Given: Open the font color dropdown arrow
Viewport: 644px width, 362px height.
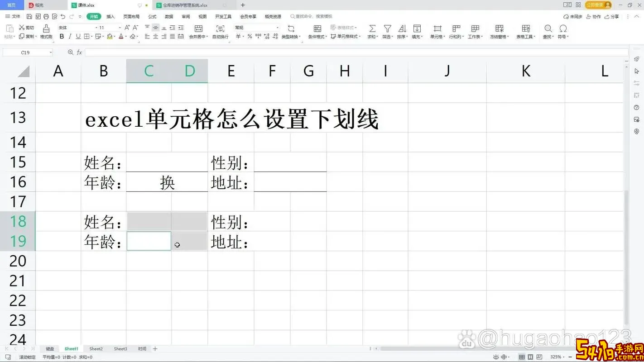Looking at the screenshot, I should (x=126, y=36).
